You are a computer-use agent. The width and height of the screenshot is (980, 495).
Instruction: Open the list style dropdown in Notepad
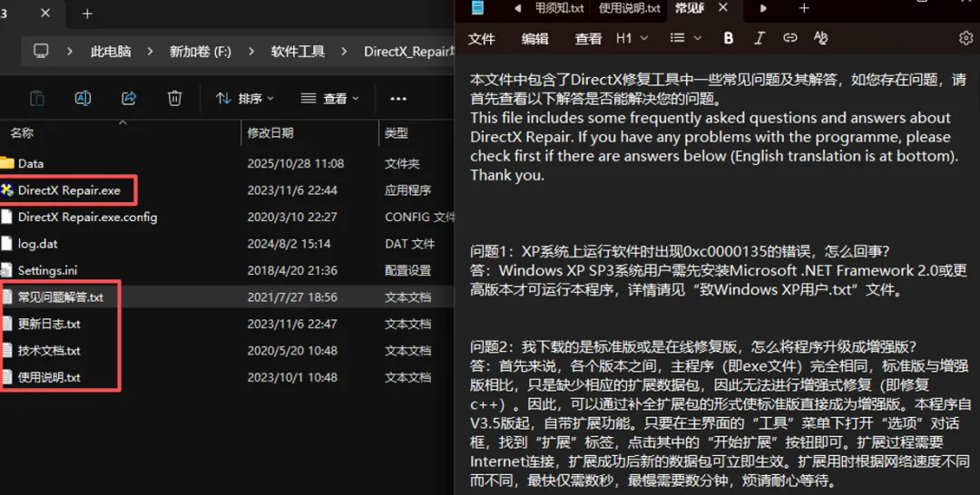pyautogui.click(x=686, y=38)
